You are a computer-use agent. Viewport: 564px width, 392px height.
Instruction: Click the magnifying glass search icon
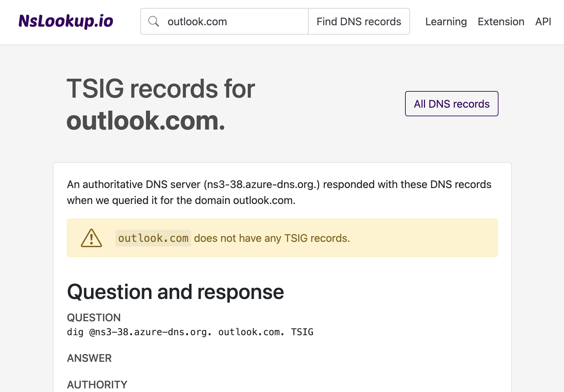[154, 21]
